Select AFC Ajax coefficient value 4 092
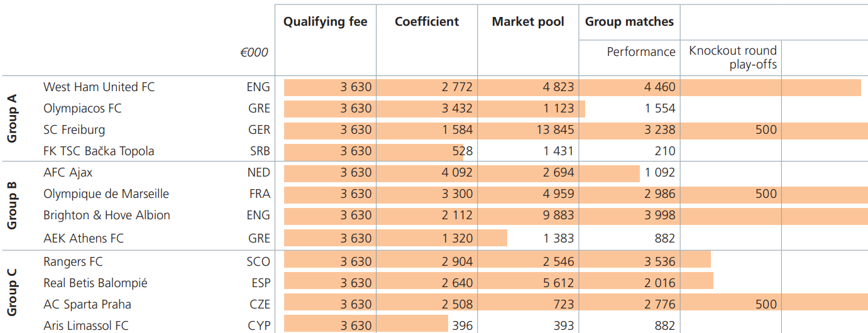This screenshot has width=868, height=333. pos(457,173)
